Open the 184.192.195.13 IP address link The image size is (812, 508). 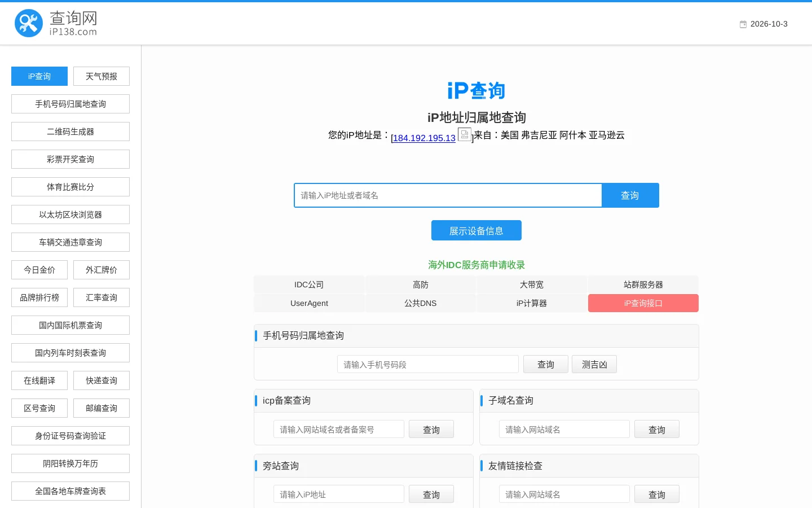(424, 138)
